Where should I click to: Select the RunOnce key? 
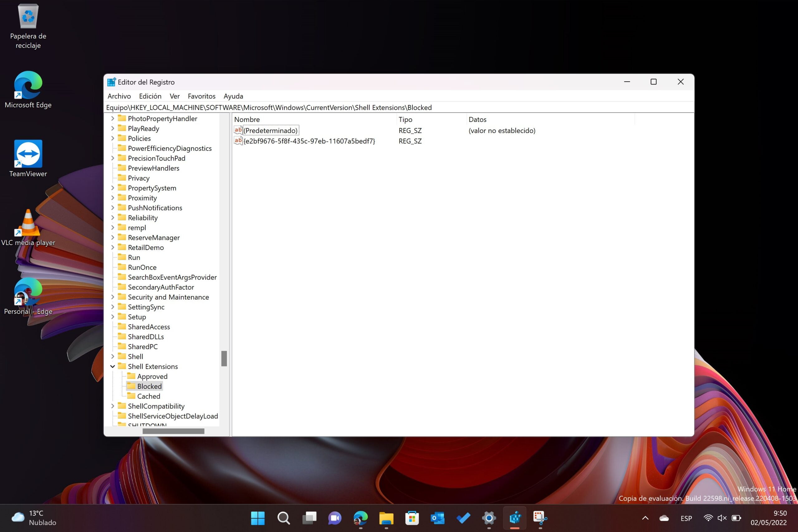[x=142, y=267]
